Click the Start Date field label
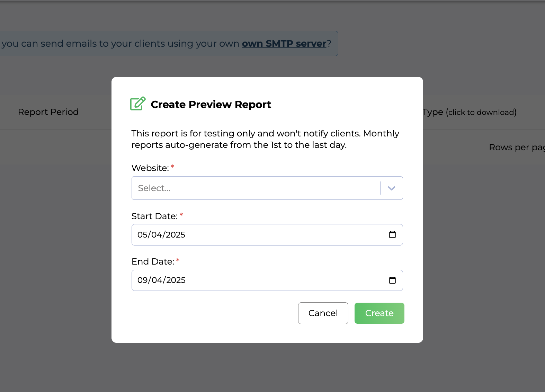 pyautogui.click(x=154, y=216)
